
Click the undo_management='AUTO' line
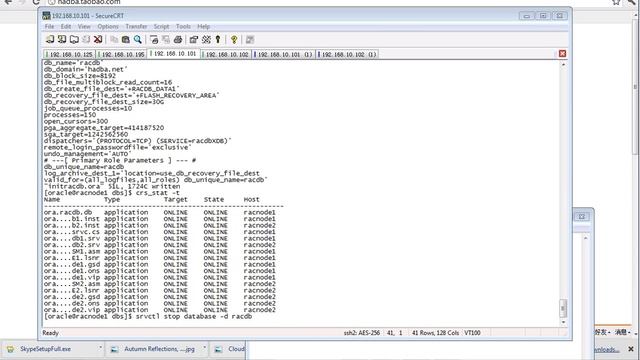click(x=88, y=154)
